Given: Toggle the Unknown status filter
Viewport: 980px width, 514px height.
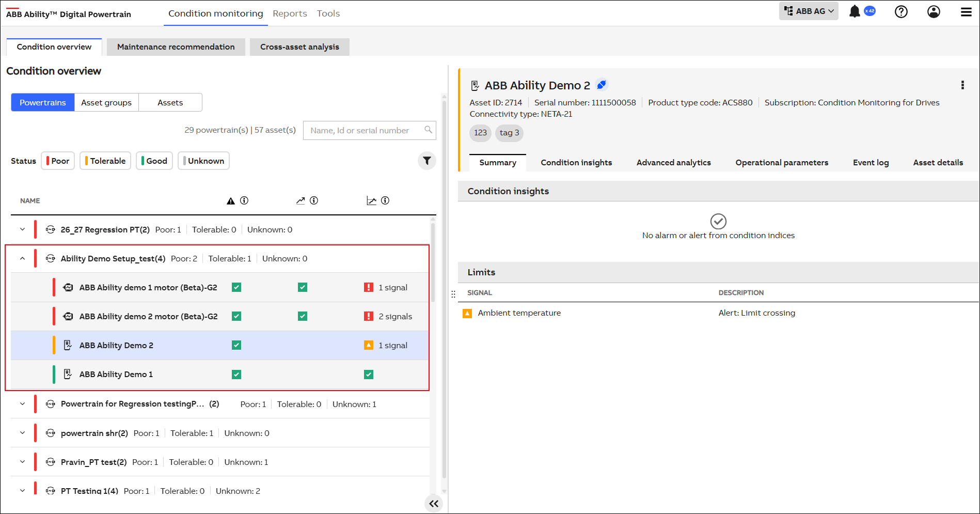Looking at the screenshot, I should (x=203, y=161).
